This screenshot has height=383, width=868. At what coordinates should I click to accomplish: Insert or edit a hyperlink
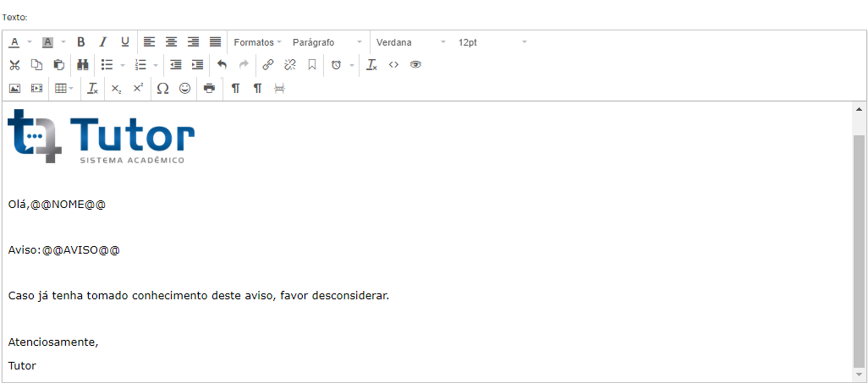[x=268, y=65]
